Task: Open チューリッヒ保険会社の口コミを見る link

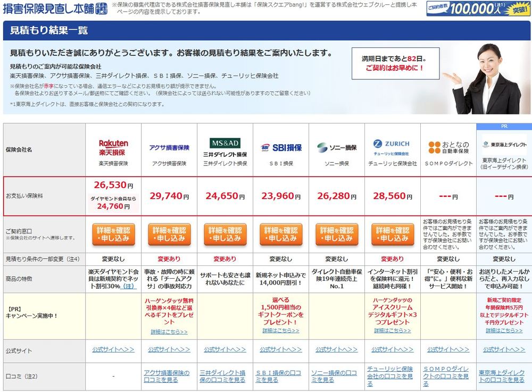Action: 390,377
